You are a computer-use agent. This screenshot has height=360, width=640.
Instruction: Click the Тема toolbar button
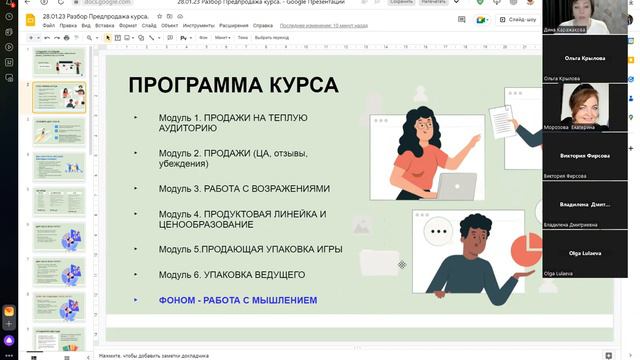click(242, 38)
